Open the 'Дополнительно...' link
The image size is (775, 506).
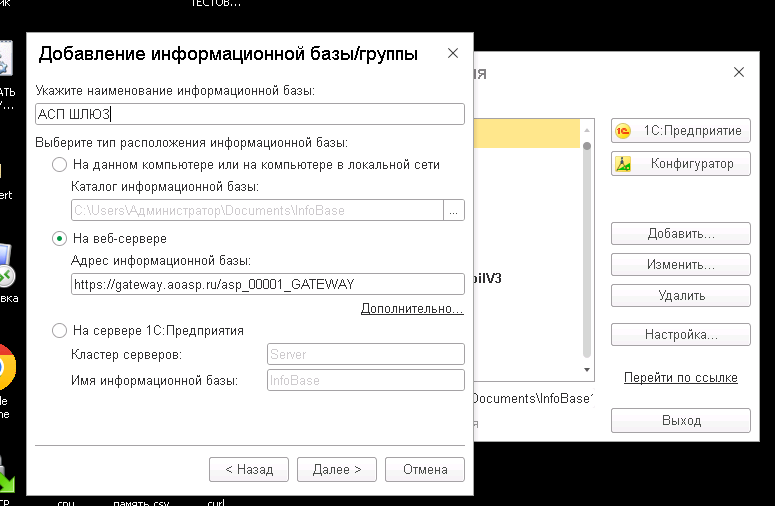coord(412,309)
